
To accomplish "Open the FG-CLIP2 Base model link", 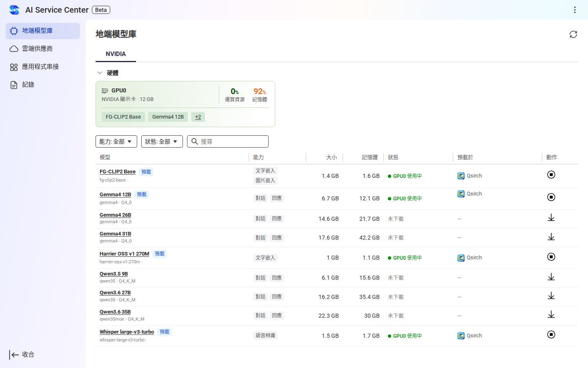I will coord(118,172).
